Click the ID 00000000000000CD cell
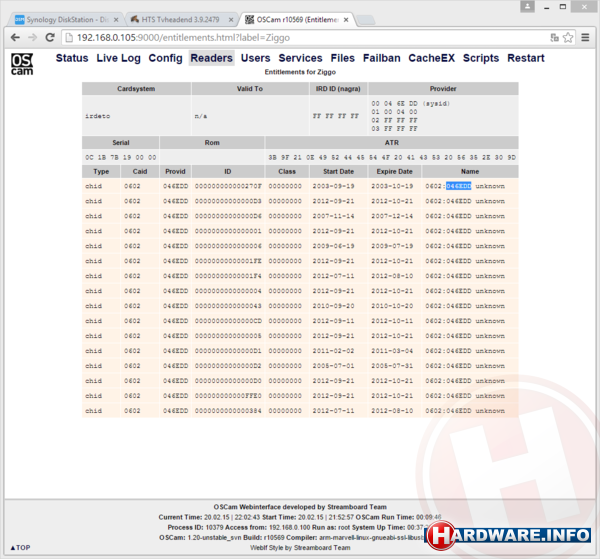Screen dimensions: 600x559 228,321
